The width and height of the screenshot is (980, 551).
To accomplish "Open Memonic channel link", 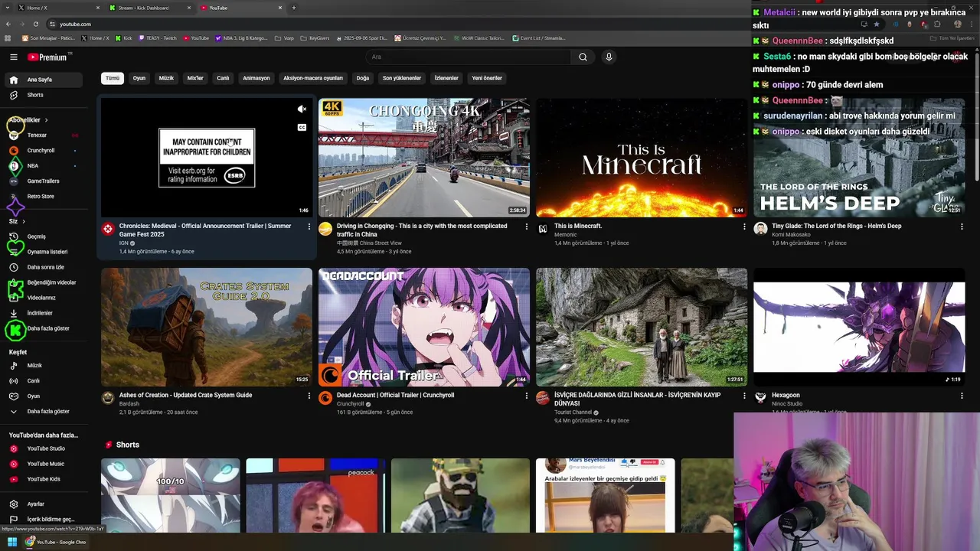I will (x=566, y=235).
